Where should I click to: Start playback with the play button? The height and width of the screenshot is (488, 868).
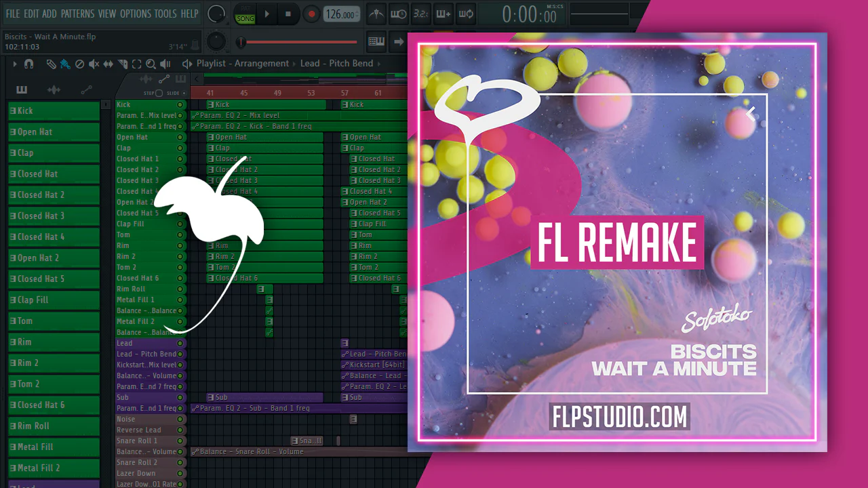point(267,14)
